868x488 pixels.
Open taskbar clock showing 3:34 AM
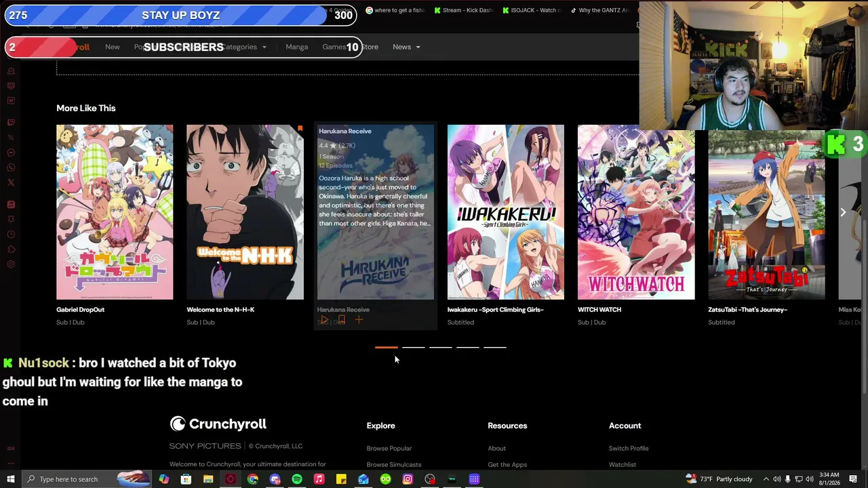[829, 479]
